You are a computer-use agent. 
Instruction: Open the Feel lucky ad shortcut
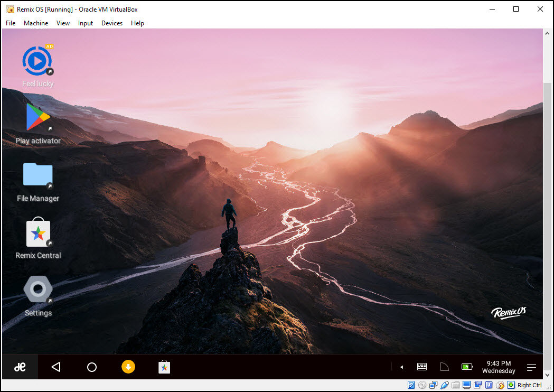click(37, 67)
